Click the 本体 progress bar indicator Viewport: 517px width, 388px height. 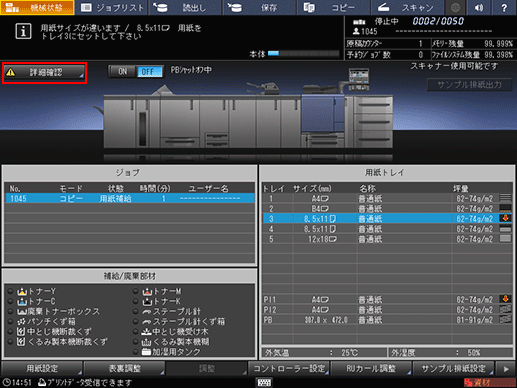tap(303, 53)
